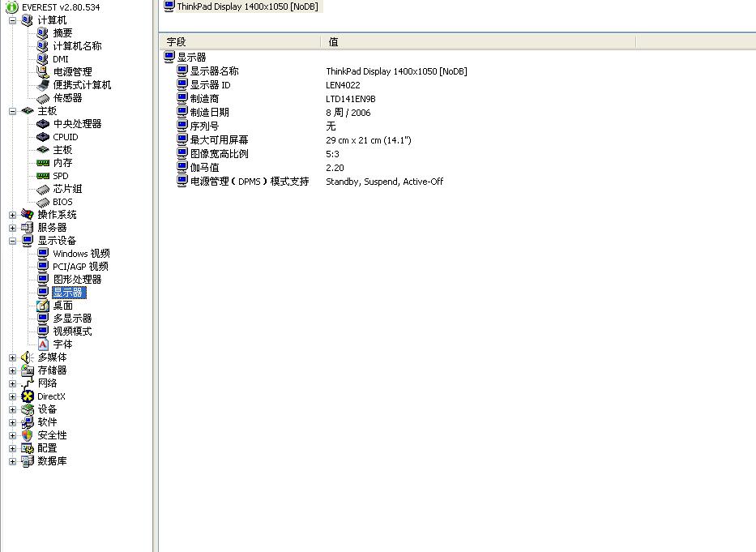Open the BIOS entry under 主板
This screenshot has height=552, width=756.
[62, 202]
